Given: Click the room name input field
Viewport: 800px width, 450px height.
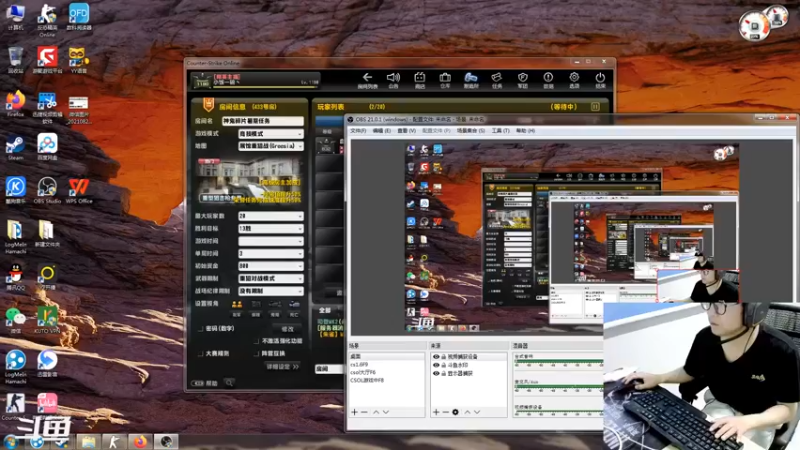Looking at the screenshot, I should point(263,121).
